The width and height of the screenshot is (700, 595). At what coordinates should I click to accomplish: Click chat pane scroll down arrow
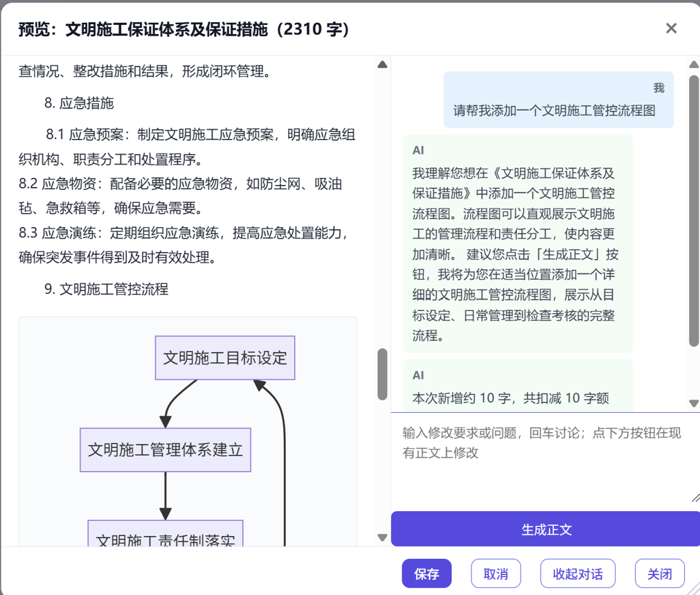[694, 403]
